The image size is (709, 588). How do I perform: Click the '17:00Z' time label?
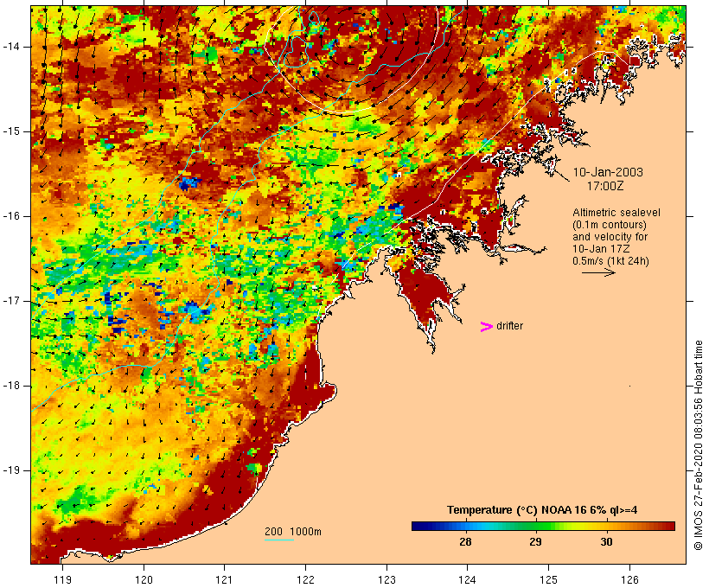[605, 187]
